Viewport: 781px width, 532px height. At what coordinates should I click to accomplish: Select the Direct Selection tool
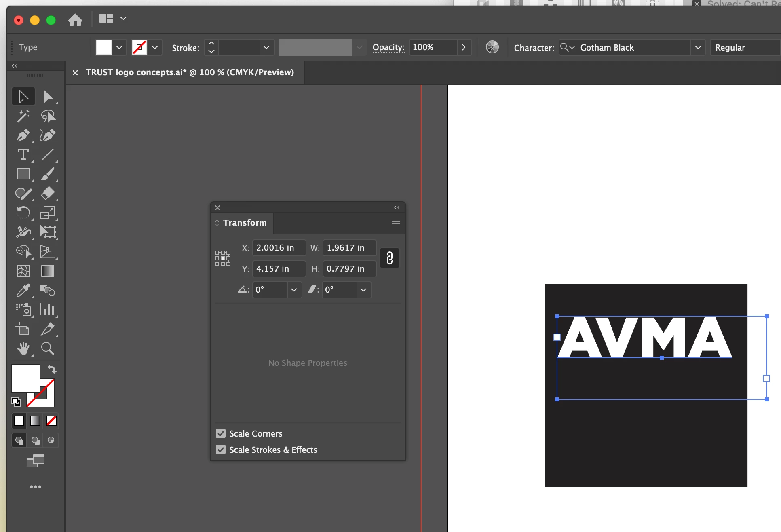coord(48,97)
